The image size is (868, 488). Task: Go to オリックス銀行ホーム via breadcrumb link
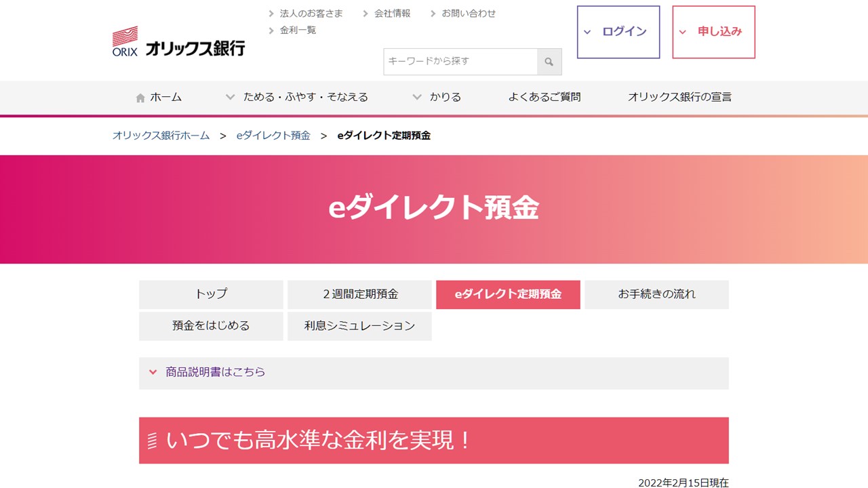(x=161, y=136)
